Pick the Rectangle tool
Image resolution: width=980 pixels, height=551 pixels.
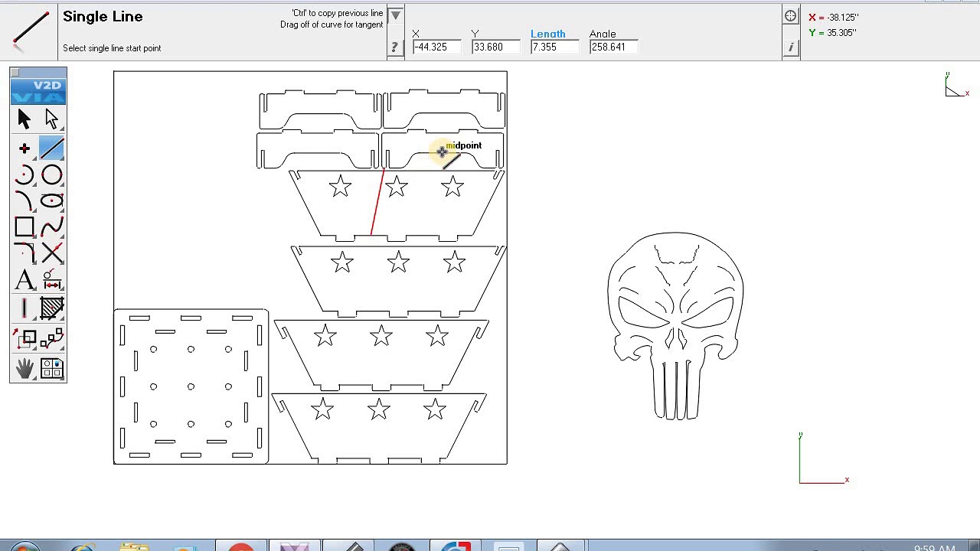point(24,227)
